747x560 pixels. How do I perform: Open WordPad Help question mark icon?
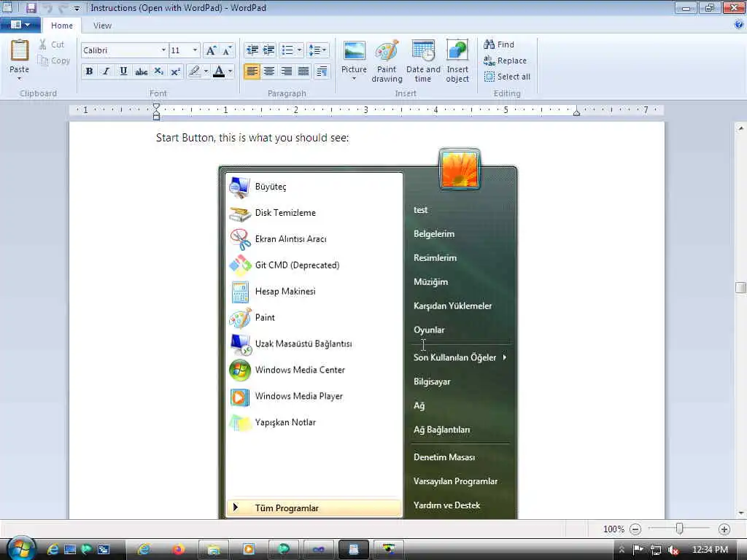click(739, 25)
